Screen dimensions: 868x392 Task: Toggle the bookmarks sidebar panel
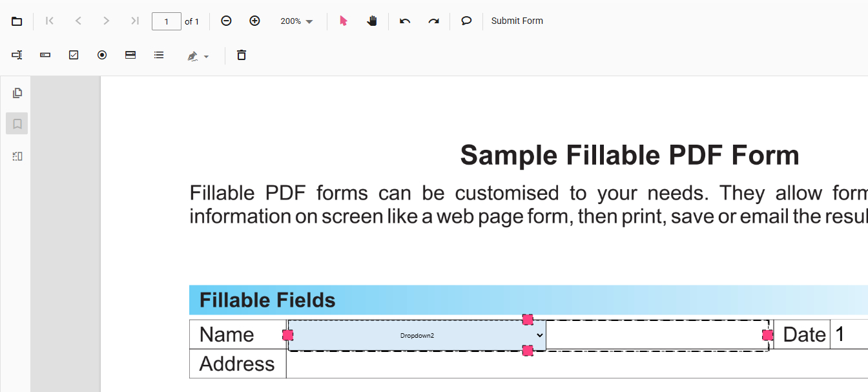coord(17,123)
